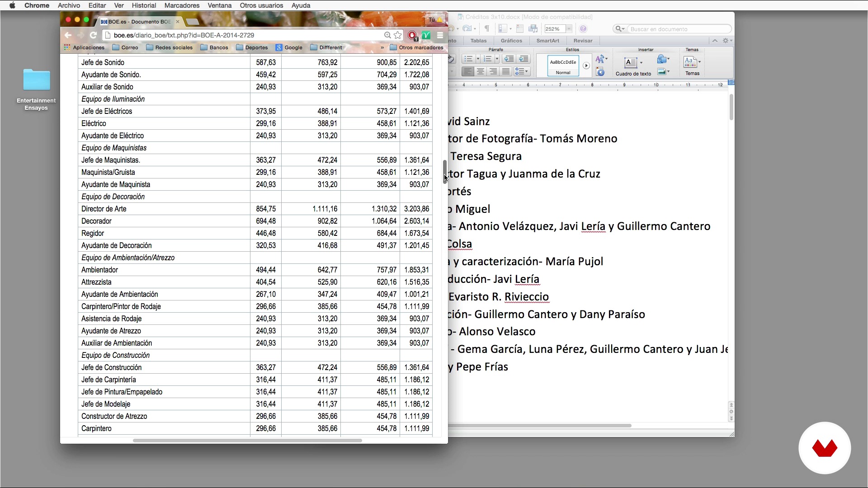Open the Diffferent bookmarks folder
This screenshot has width=868, height=488.
326,47
